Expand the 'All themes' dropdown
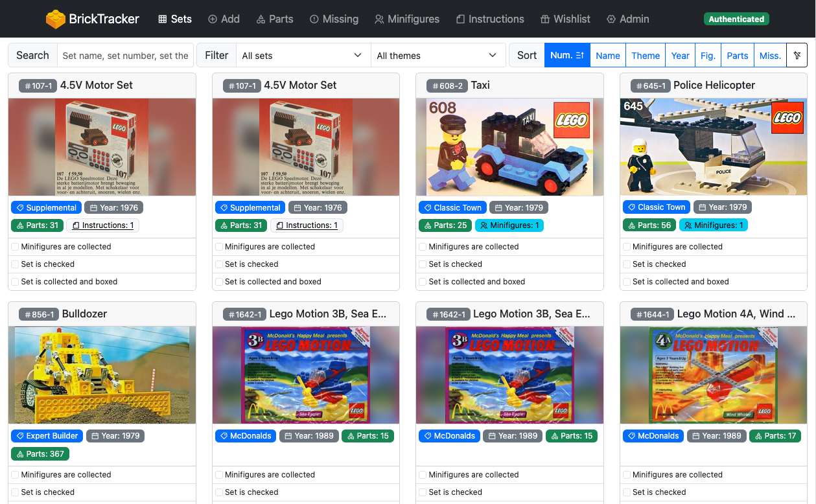Image resolution: width=816 pixels, height=504 pixels. click(x=437, y=56)
